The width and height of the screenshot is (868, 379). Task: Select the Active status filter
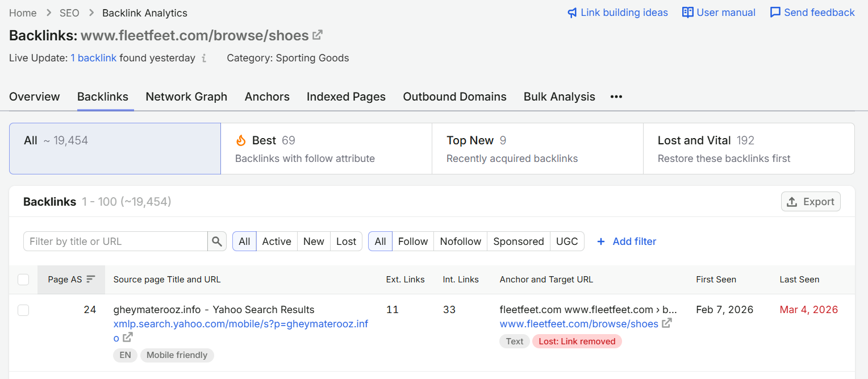[x=277, y=241]
